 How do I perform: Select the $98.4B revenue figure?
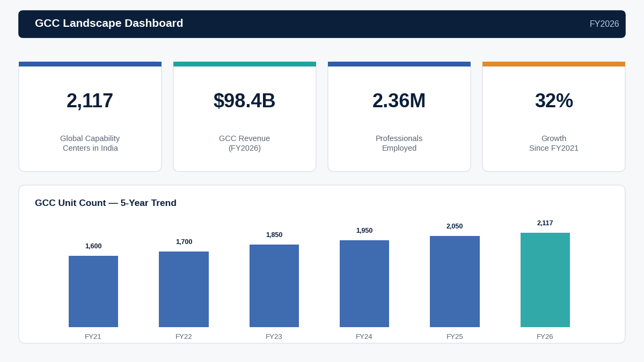(244, 101)
